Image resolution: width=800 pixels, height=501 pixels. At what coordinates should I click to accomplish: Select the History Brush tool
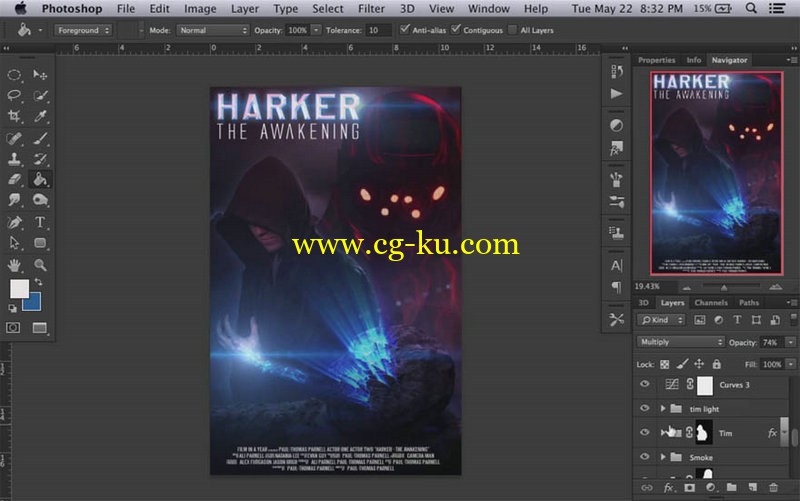coord(40,159)
